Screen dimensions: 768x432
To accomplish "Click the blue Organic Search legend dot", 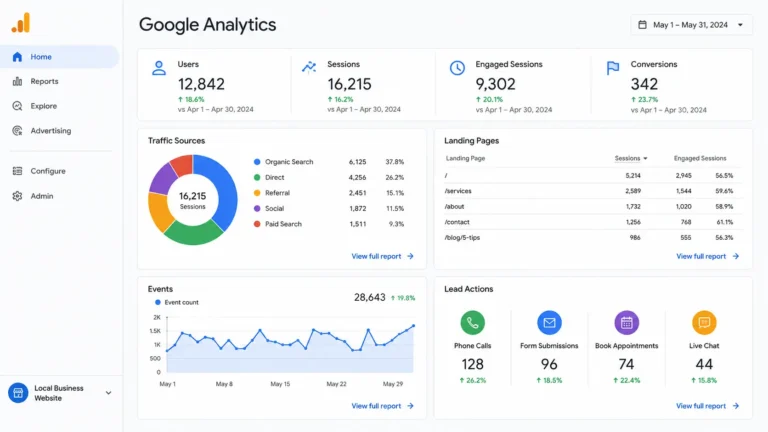I will (x=257, y=162).
